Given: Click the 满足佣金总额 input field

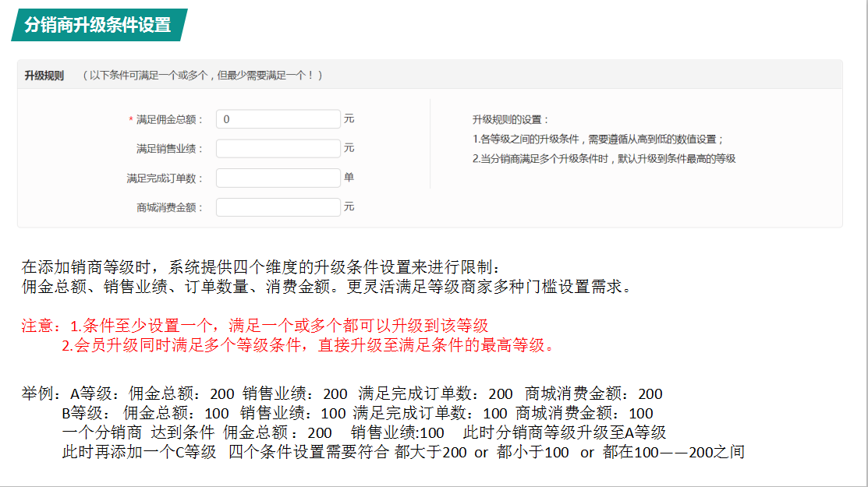Looking at the screenshot, I should [x=278, y=119].
